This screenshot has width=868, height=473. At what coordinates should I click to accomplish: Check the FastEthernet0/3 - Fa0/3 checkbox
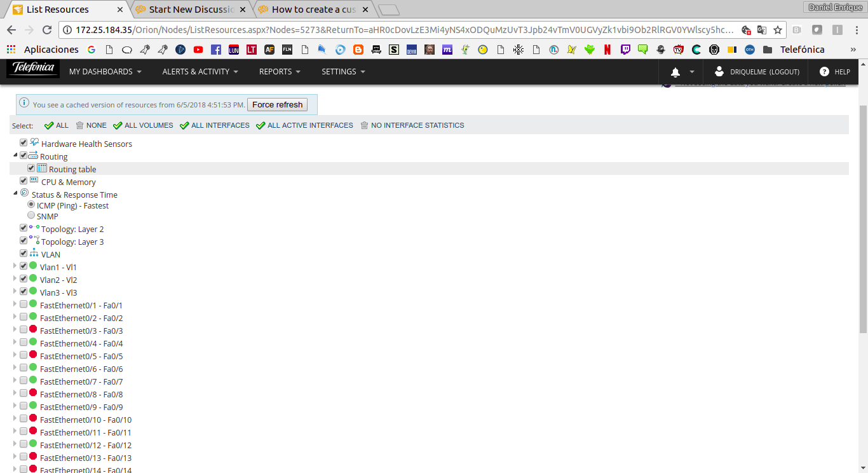[x=24, y=330]
